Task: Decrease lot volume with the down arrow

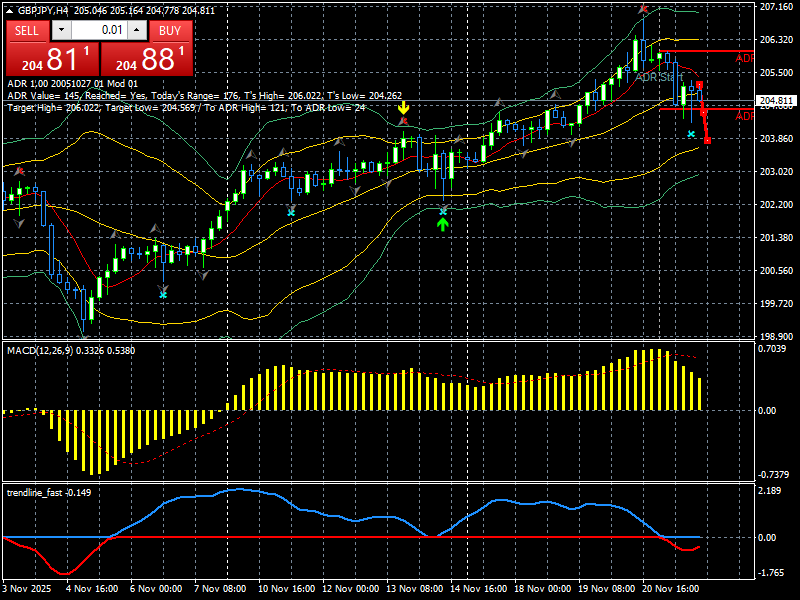Action: tap(62, 31)
